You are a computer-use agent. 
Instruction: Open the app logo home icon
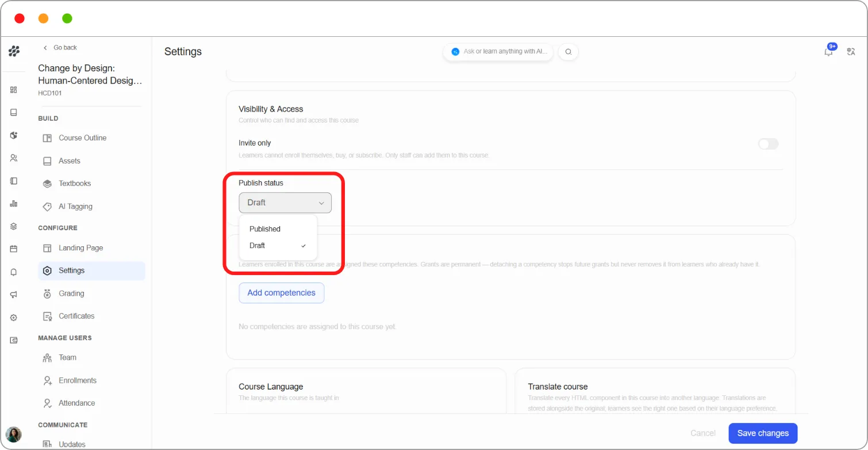(x=14, y=51)
